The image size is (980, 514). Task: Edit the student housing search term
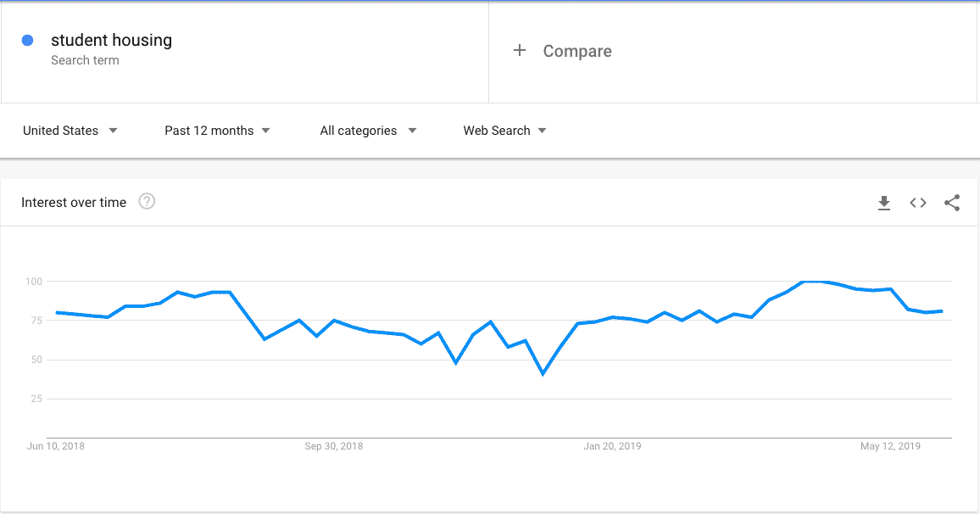coord(111,40)
